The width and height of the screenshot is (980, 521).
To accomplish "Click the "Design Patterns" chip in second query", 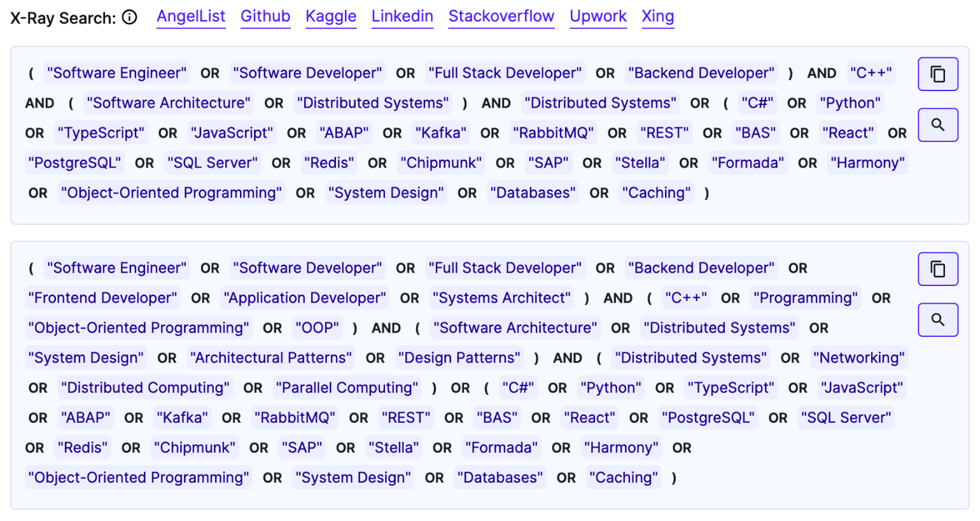I will [x=459, y=357].
